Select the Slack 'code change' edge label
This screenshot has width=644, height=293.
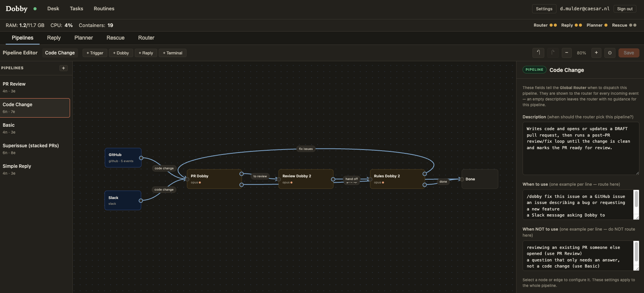(164, 189)
